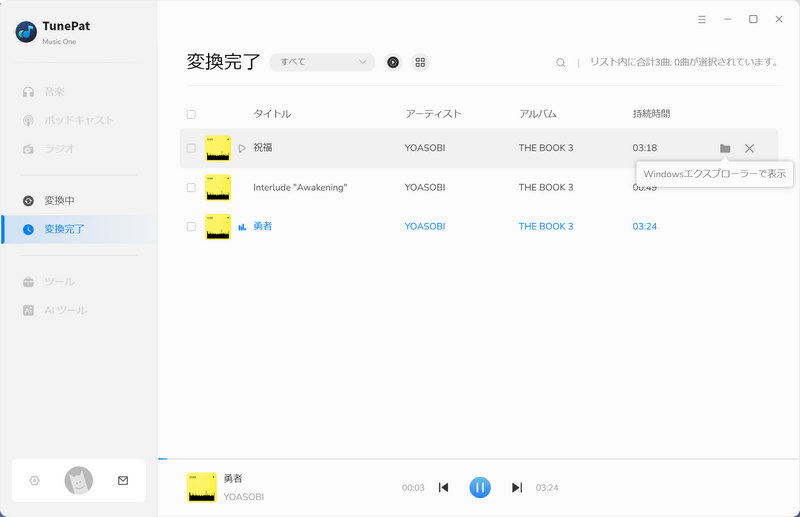The width and height of the screenshot is (800, 517).
Task: Click the now-playing album art
Action: click(x=202, y=487)
